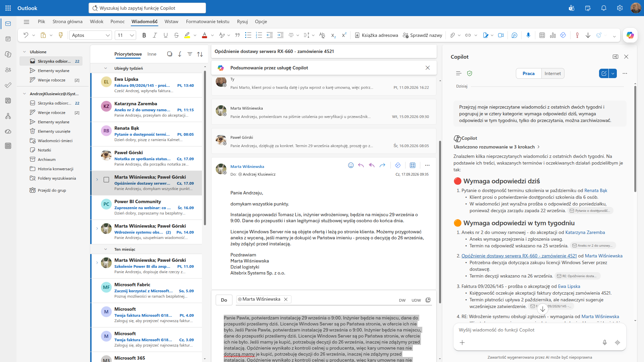This screenshot has height=362, width=644.
Task: Switch to the Strona główna ribbon tab
Action: coord(67,21)
